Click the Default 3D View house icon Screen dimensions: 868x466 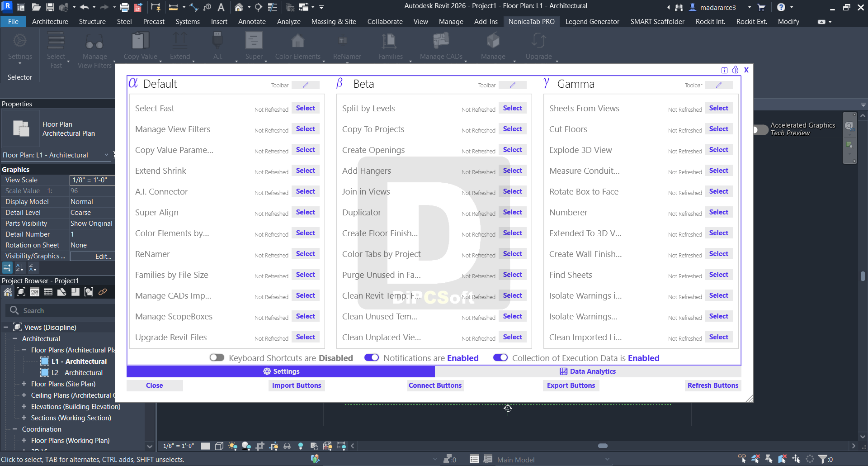[239, 7]
